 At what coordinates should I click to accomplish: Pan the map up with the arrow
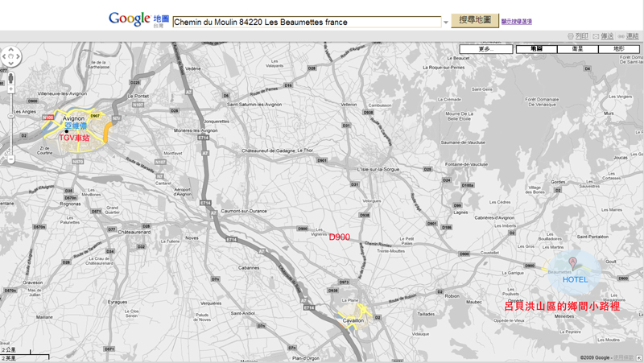point(11,50)
